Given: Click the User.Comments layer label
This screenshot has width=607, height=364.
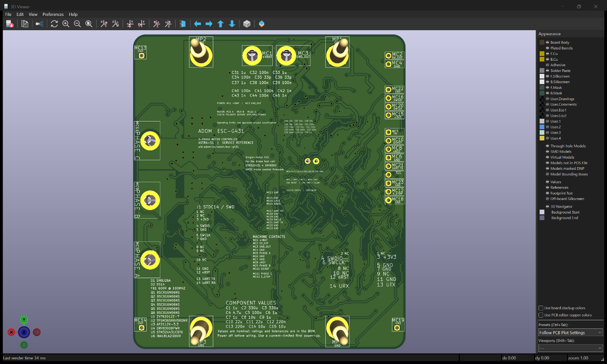Looking at the screenshot, I should (x=564, y=104).
